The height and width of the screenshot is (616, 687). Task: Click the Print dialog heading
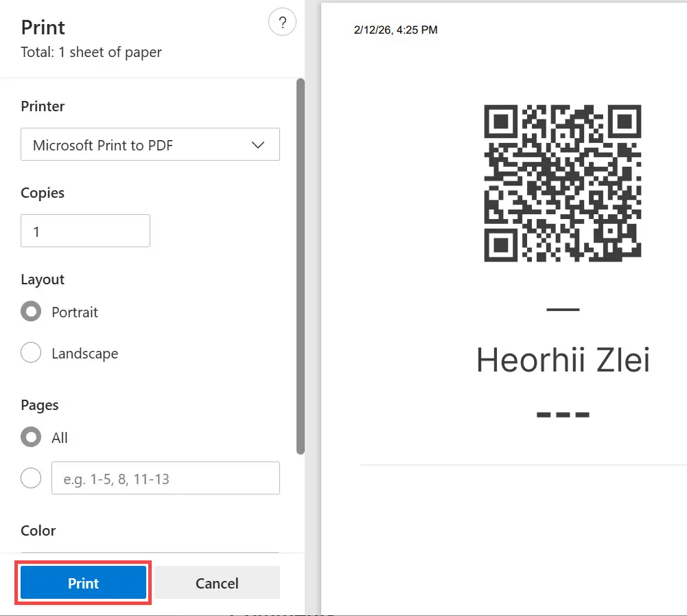tap(43, 27)
